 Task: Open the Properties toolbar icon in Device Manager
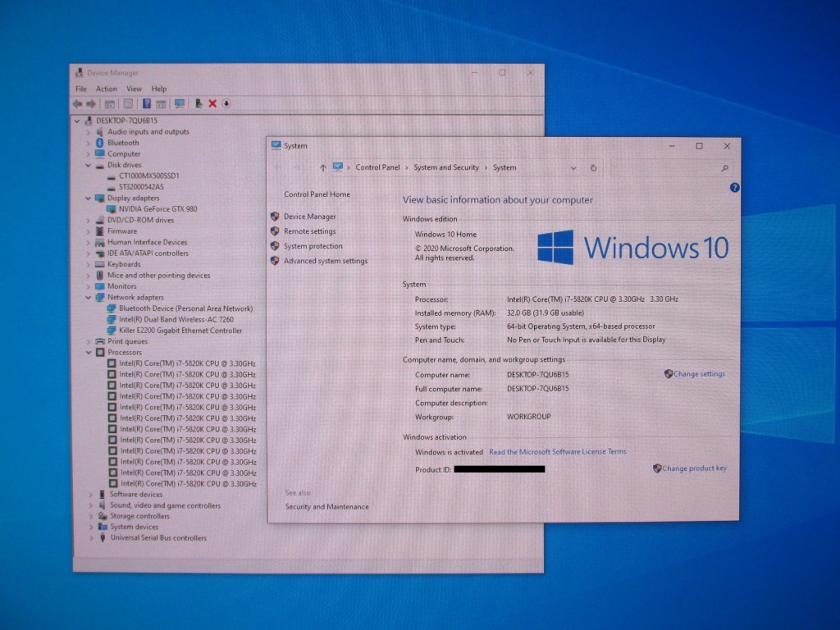coord(128,104)
